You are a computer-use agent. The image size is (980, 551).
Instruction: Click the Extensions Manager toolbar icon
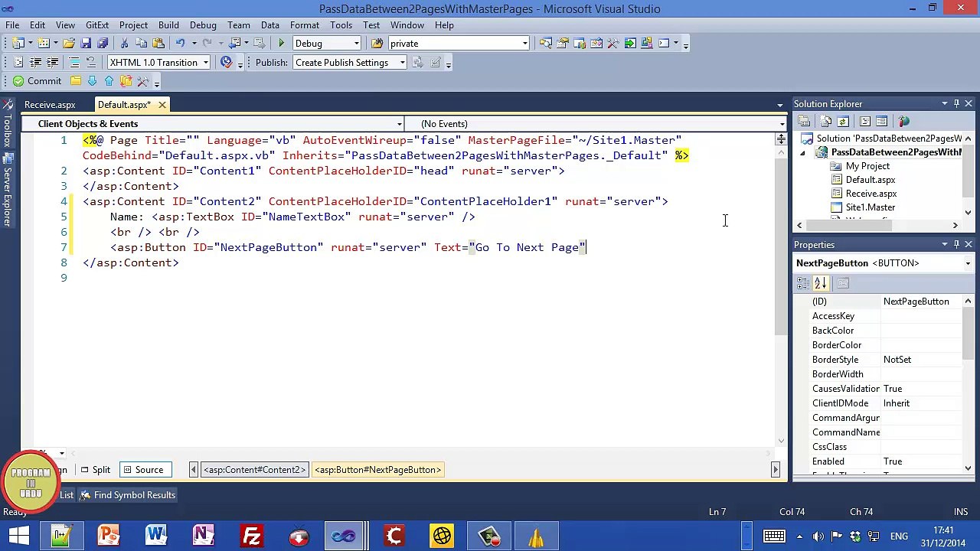point(647,44)
